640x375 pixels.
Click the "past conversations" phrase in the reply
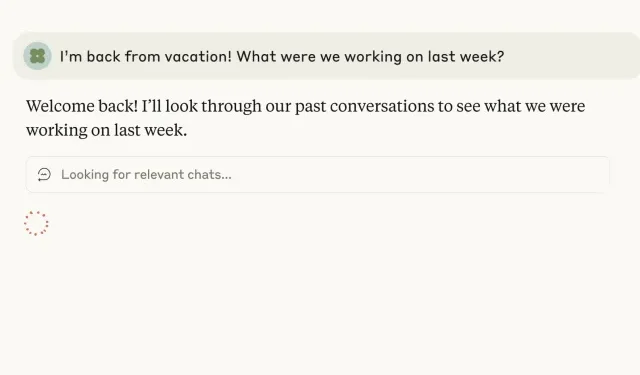coord(364,107)
